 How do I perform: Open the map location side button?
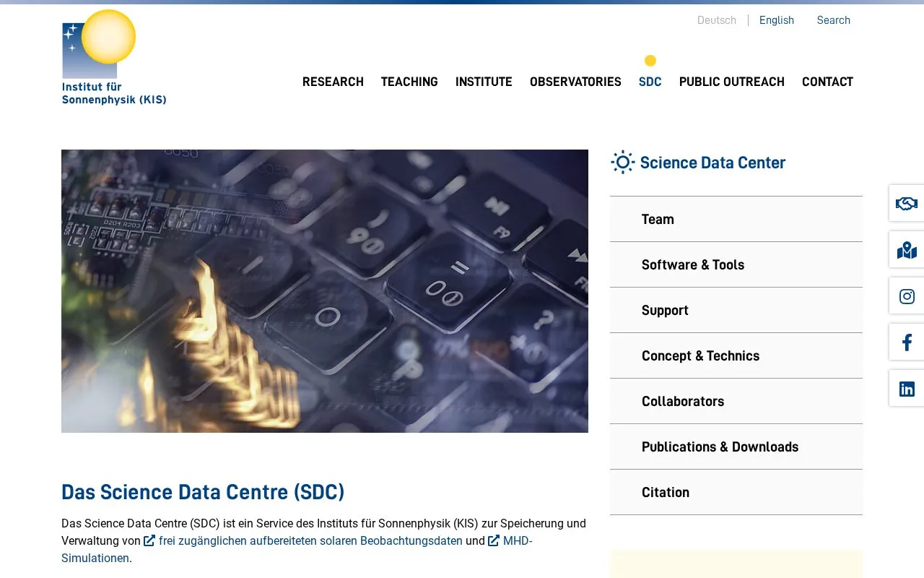click(x=907, y=249)
